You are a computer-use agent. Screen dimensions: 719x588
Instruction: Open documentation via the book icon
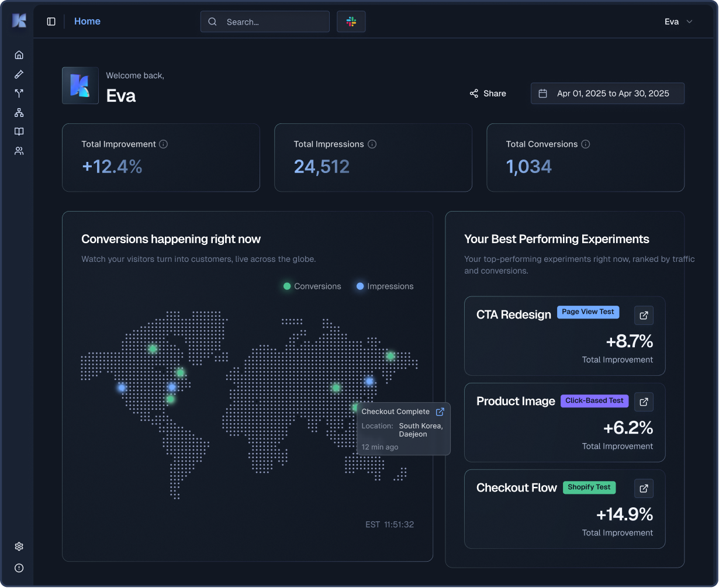19,132
